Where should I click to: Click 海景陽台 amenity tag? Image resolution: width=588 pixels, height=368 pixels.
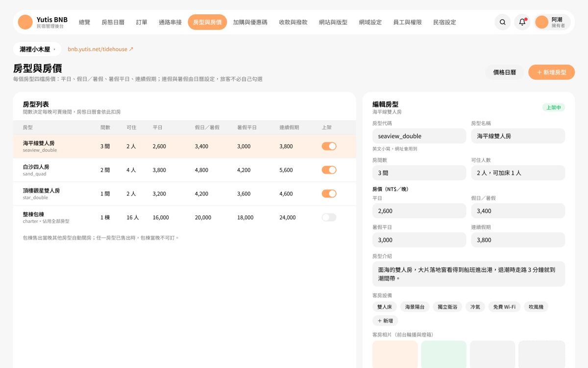[x=415, y=307]
